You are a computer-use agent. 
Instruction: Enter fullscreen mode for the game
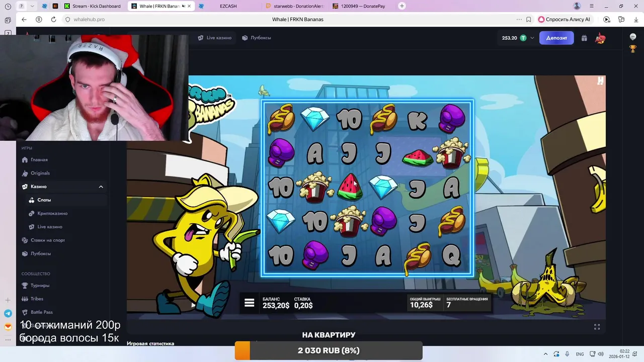tap(597, 327)
